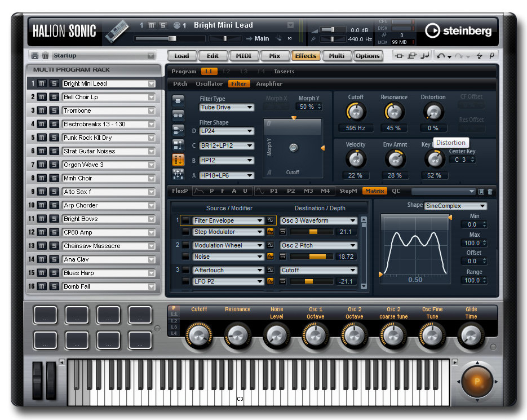Select the single filter mode icon
The width and height of the screenshot is (527, 420).
[x=178, y=100]
